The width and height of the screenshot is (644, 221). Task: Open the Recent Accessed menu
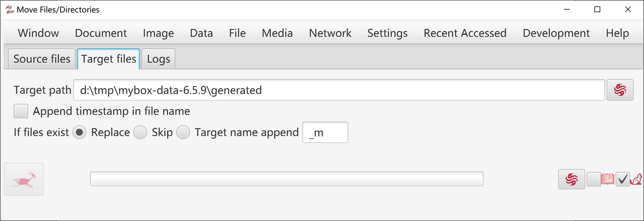465,33
